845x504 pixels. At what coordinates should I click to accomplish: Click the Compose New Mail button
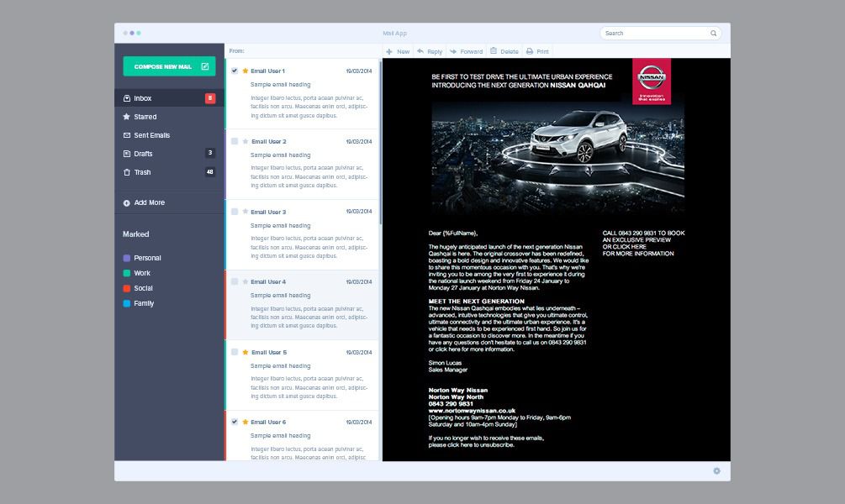(x=169, y=66)
